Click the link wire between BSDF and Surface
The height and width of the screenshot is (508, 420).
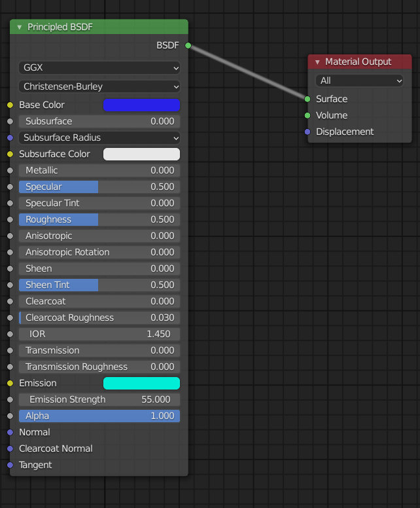[248, 72]
